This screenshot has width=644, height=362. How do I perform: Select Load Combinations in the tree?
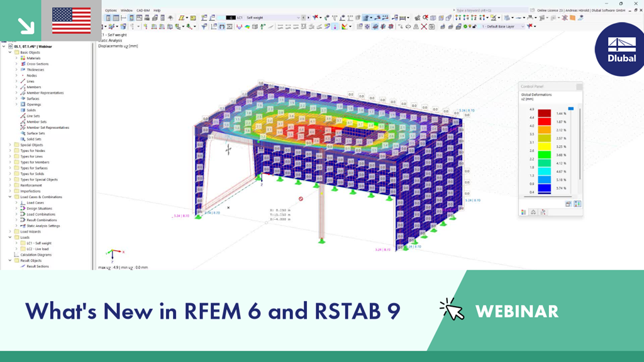click(x=41, y=214)
